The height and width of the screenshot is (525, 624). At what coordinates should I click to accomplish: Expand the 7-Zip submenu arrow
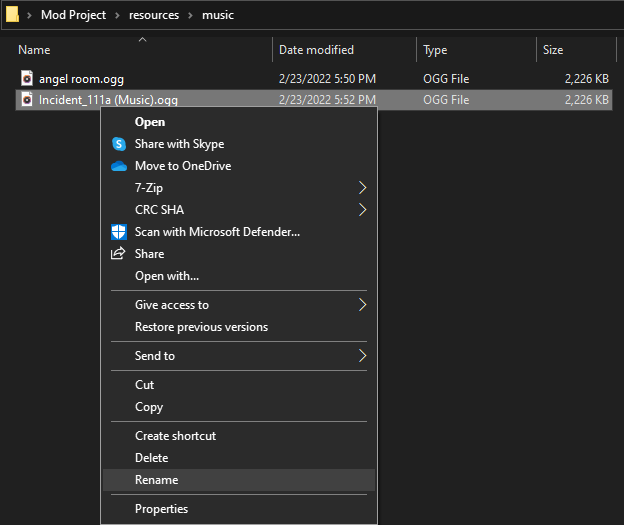coord(362,188)
